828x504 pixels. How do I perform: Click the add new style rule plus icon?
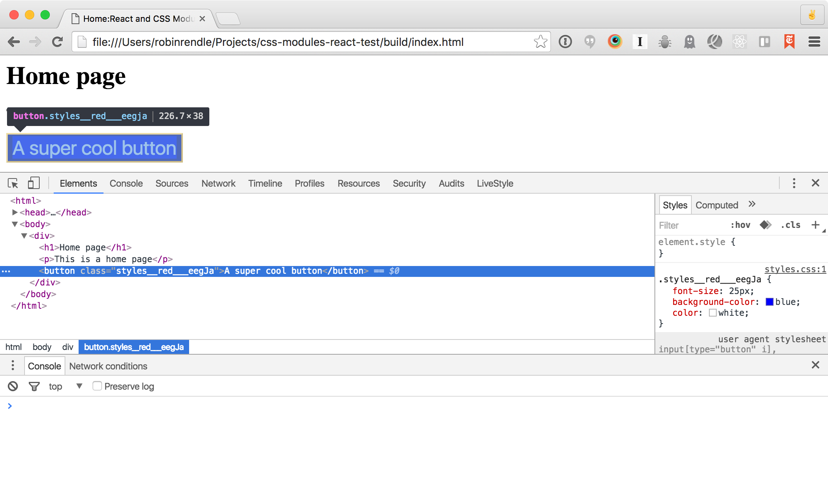[815, 225]
